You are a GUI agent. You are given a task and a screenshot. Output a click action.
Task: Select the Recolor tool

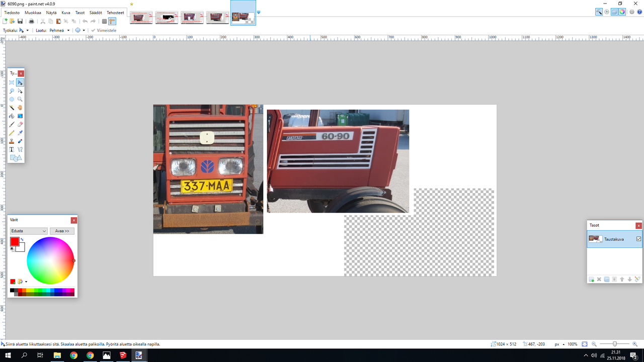pos(20,141)
